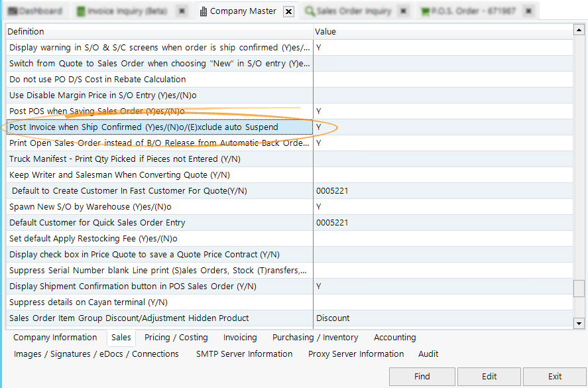588x388 pixels.
Task: Click the Find button
Action: tap(422, 376)
